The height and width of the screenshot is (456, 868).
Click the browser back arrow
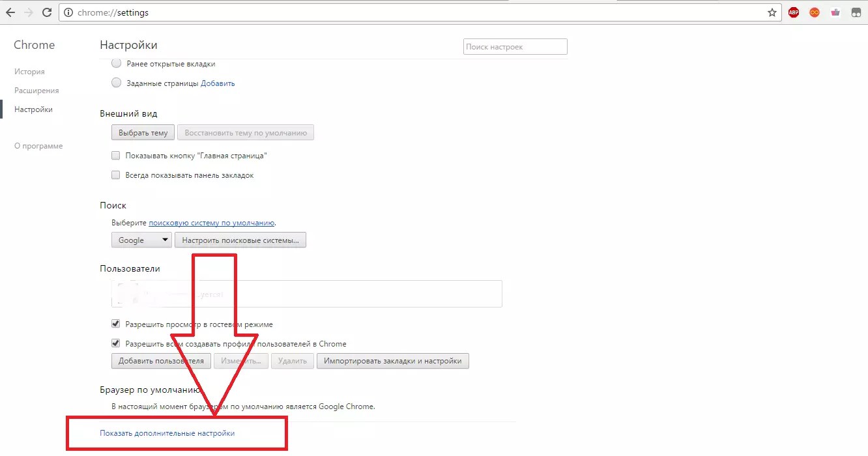click(10, 12)
